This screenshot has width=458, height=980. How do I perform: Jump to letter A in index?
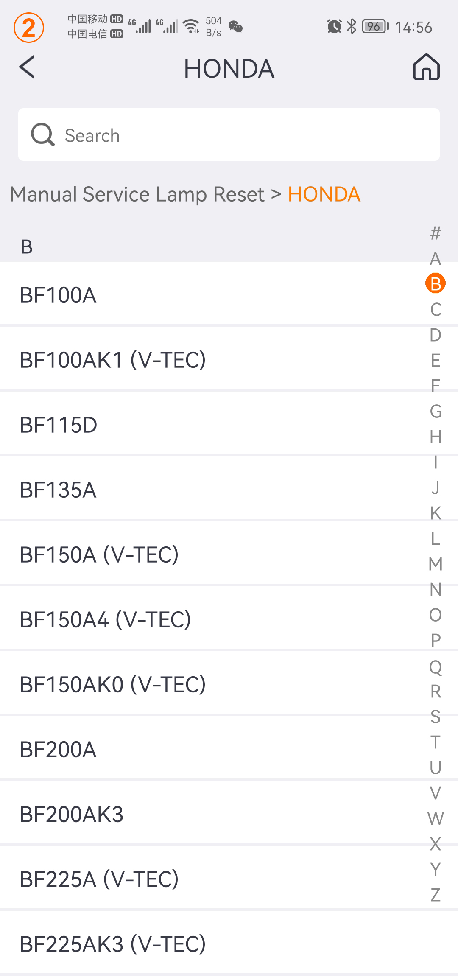point(436,258)
